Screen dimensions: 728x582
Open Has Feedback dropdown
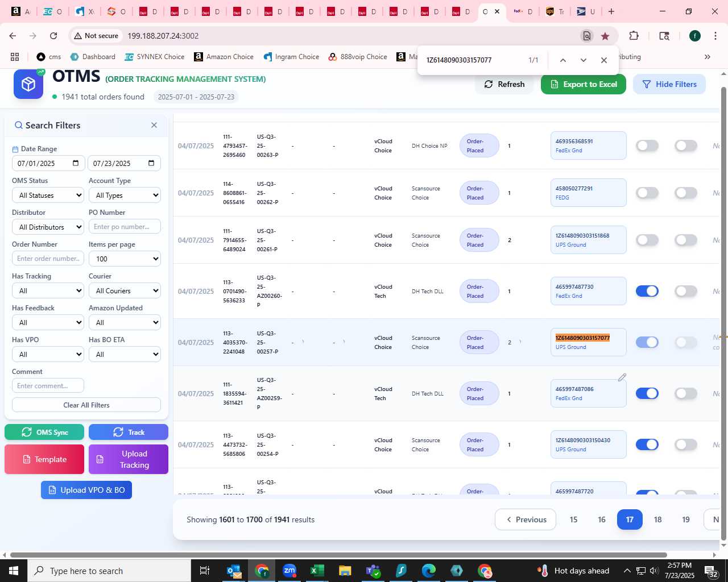pyautogui.click(x=48, y=322)
